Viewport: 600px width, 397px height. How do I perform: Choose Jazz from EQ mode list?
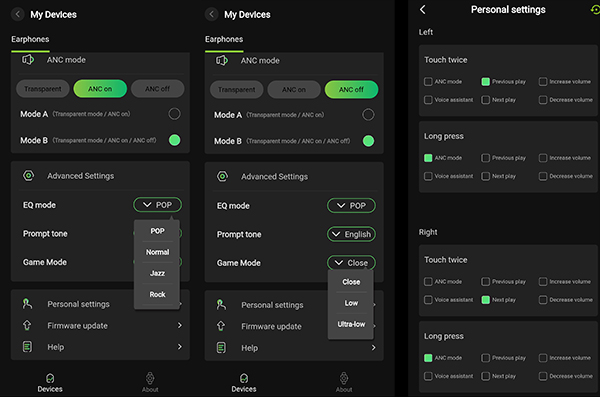(x=157, y=273)
